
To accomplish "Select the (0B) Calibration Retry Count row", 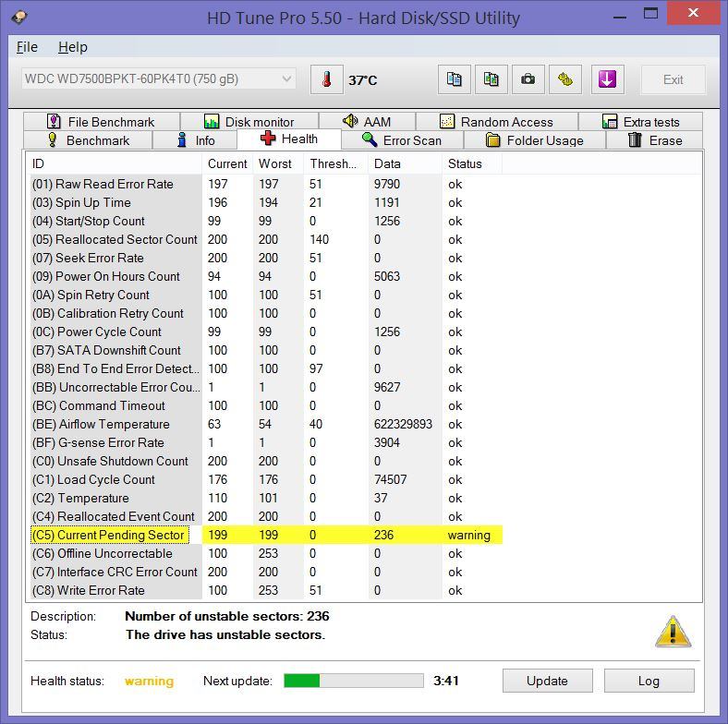I will click(x=266, y=313).
